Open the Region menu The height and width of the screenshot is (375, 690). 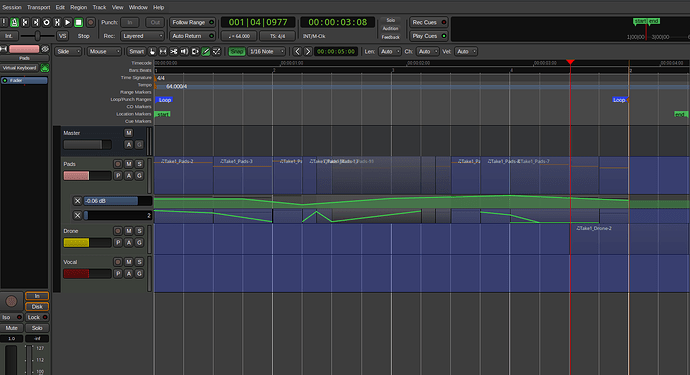point(79,7)
